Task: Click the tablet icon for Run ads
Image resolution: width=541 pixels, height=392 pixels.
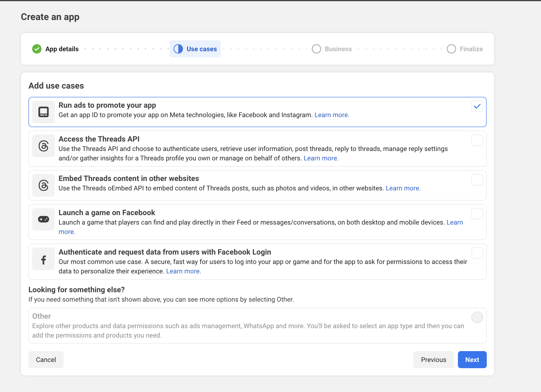Action: [43, 112]
